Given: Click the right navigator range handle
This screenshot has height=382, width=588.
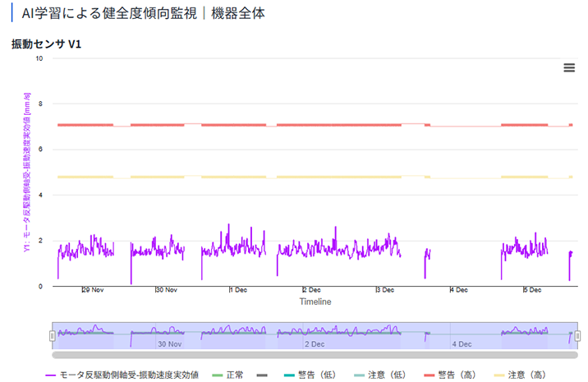Looking at the screenshot, I should [577, 336].
